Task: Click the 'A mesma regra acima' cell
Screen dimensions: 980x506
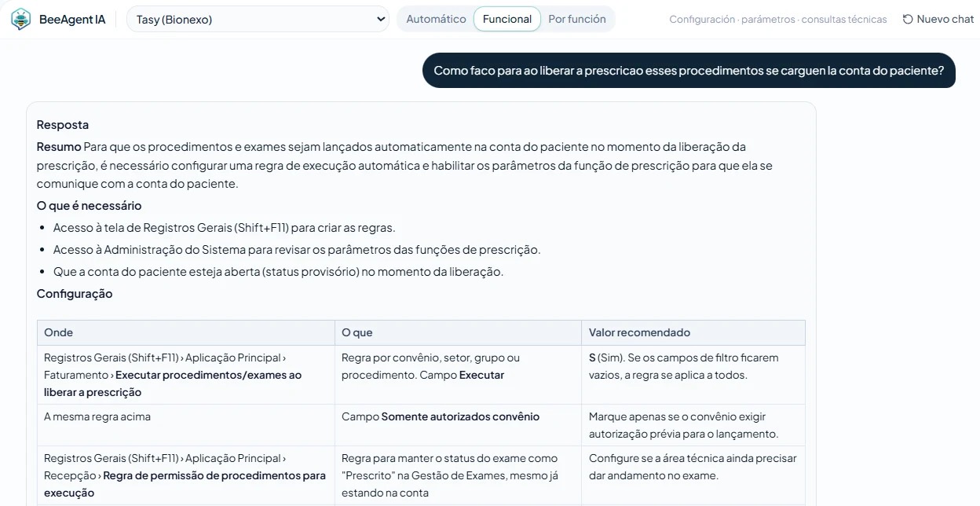Action: point(186,425)
